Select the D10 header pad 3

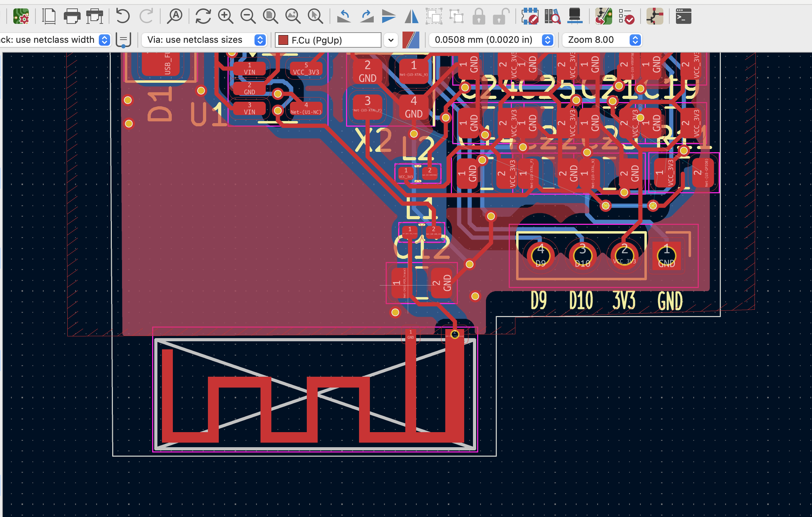click(x=583, y=256)
